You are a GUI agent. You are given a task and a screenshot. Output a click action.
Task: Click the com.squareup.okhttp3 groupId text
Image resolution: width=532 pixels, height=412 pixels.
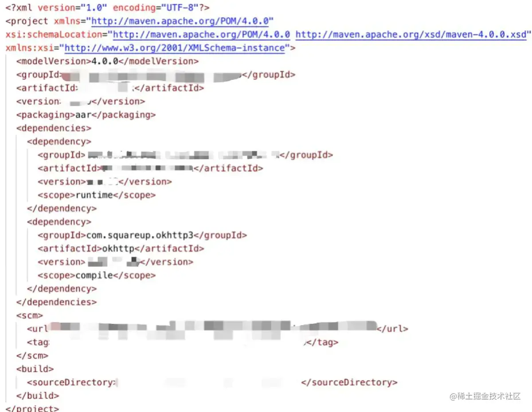140,235
